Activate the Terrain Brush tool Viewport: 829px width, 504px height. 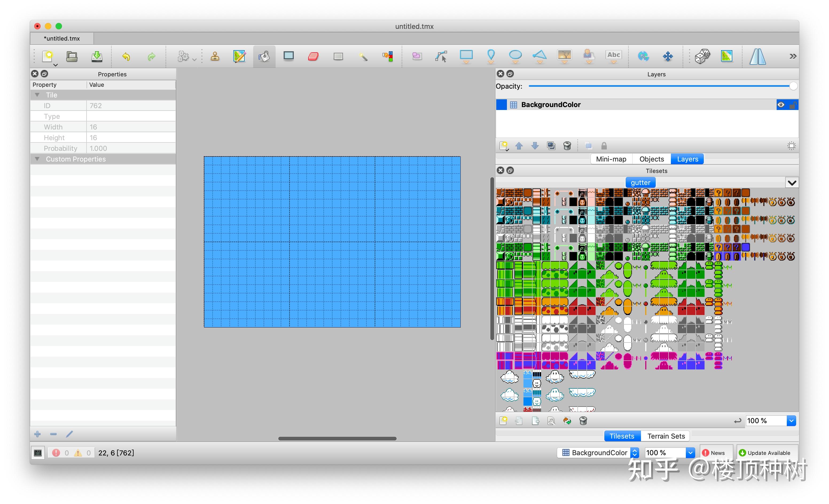point(240,56)
